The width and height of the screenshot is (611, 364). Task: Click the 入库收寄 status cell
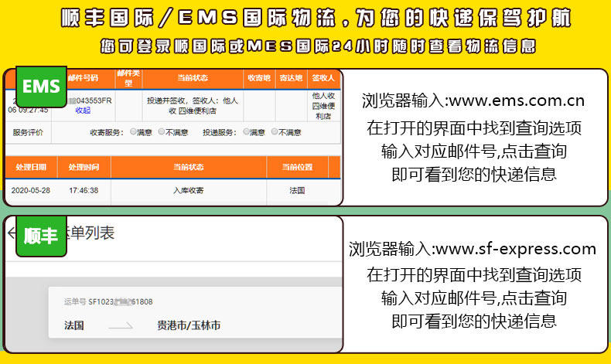(189, 190)
